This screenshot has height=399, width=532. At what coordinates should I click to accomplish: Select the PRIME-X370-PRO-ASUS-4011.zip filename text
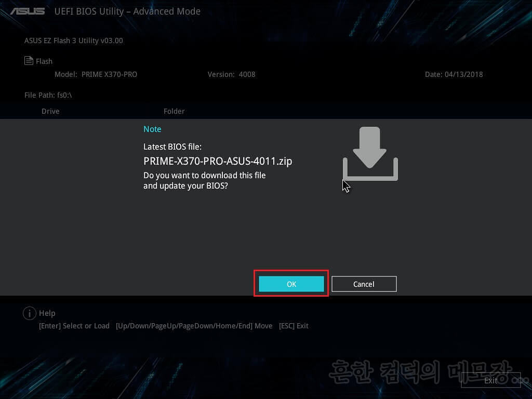(x=218, y=161)
